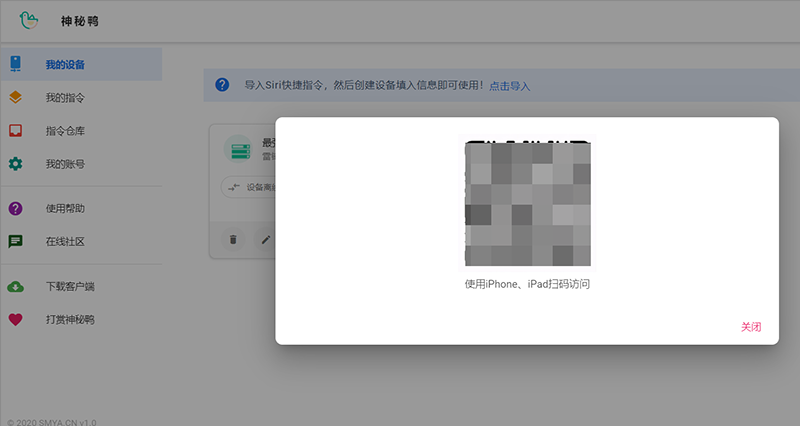Select the phone icon beside 我的设备
The width and height of the screenshot is (800, 426).
(15, 64)
